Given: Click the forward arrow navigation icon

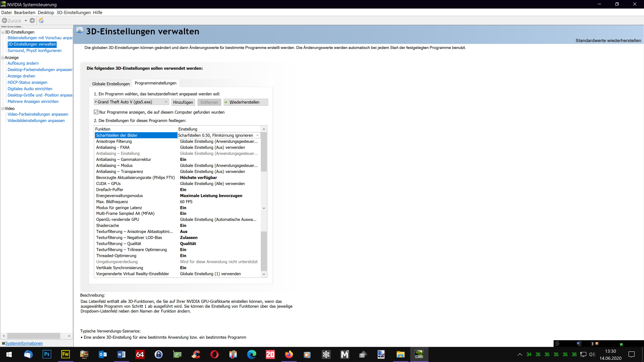Looking at the screenshot, I should [32, 20].
